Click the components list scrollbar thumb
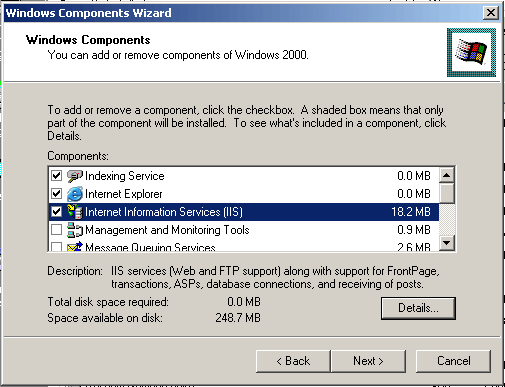The height and width of the screenshot is (387, 505). [x=447, y=193]
